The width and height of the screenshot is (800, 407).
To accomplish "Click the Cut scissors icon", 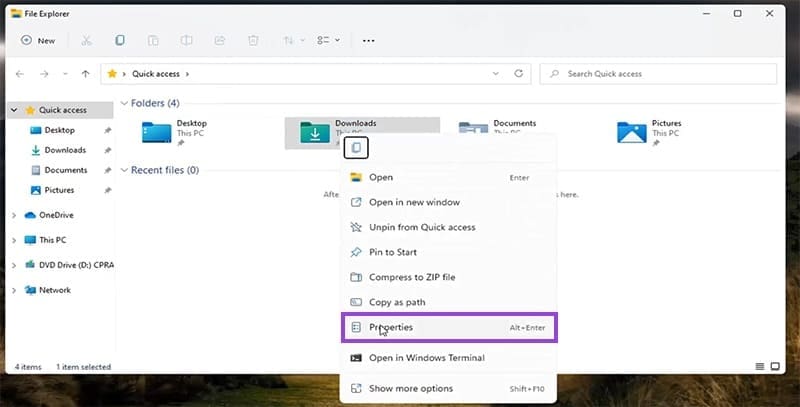I will point(86,40).
